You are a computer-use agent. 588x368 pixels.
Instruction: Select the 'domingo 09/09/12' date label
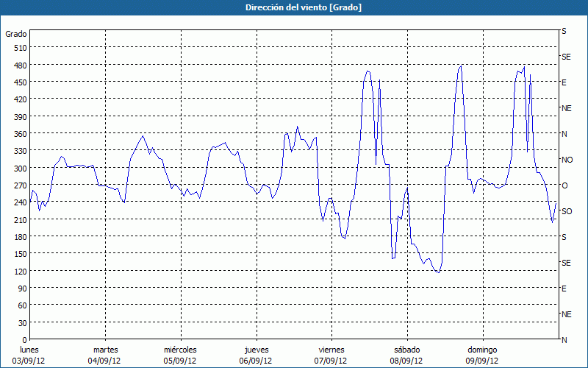(482, 355)
